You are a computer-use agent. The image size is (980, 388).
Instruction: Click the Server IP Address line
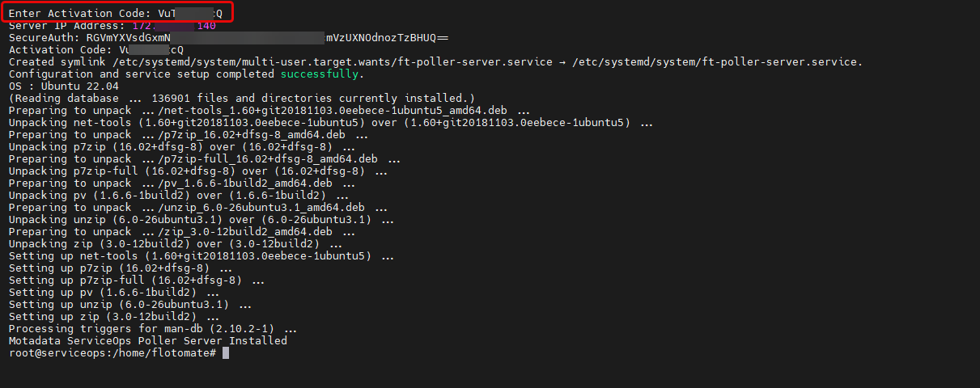[x=112, y=26]
